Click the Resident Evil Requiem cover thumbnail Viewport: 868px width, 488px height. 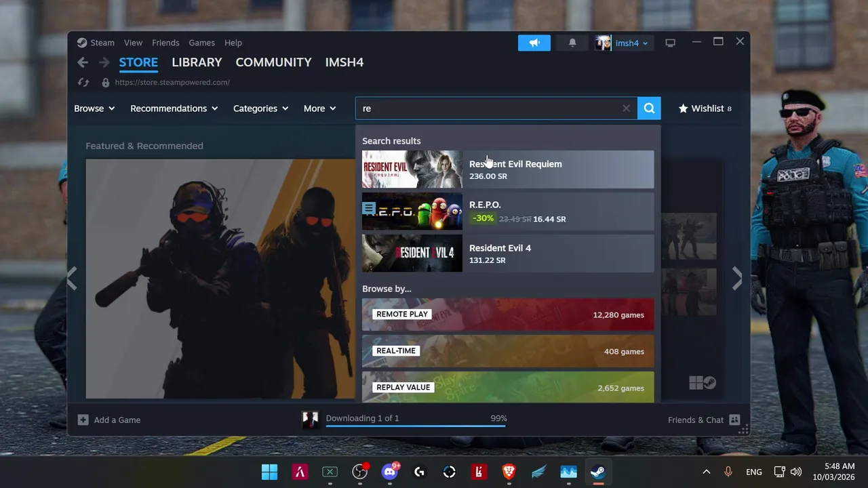(x=412, y=169)
